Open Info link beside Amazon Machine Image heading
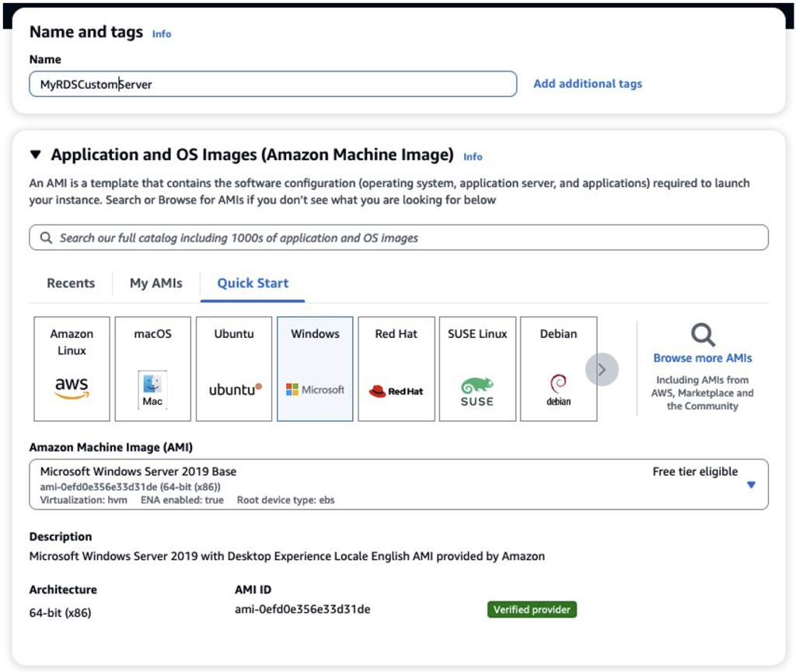The width and height of the screenshot is (796, 672). 473,157
